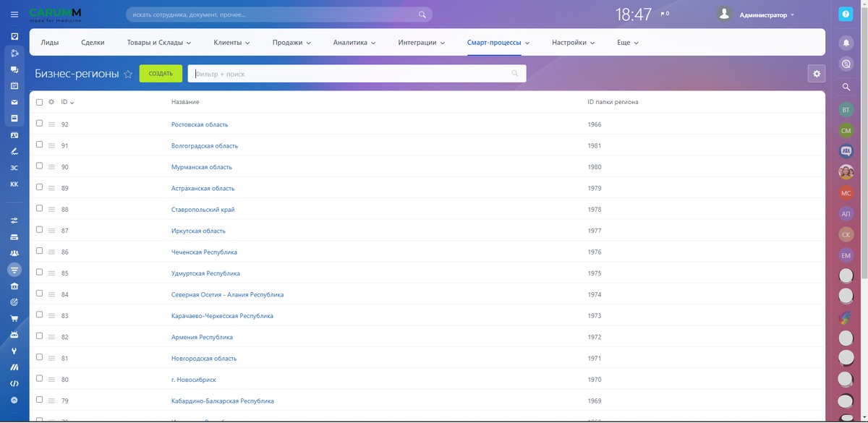This screenshot has height=423, width=868.
Task: Click the global search field in top bar
Action: (278, 14)
